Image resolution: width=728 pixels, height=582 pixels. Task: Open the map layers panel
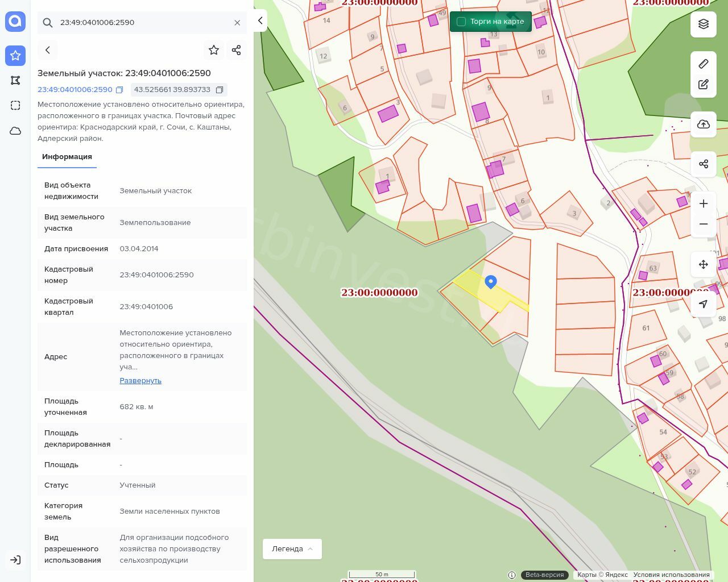[703, 24]
